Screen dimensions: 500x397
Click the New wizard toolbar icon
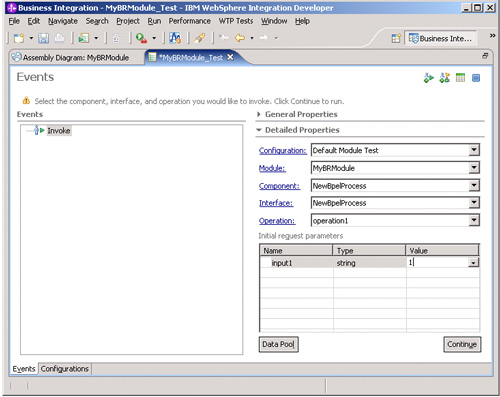coord(19,38)
